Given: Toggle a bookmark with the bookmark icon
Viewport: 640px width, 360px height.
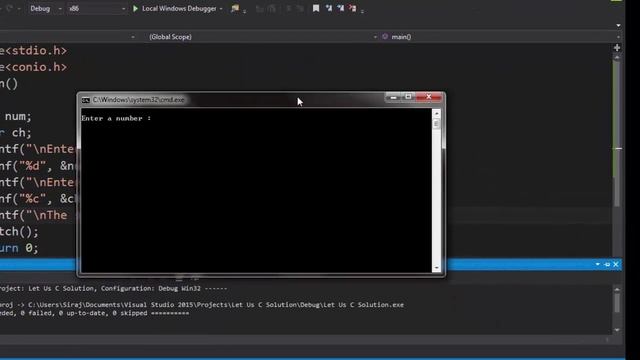Looking at the screenshot, I should point(316,8).
